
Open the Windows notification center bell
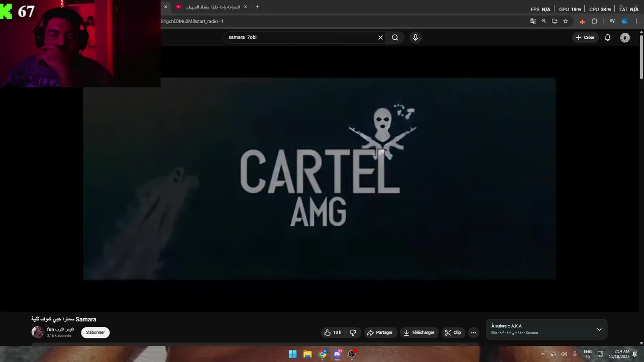pos(635,354)
